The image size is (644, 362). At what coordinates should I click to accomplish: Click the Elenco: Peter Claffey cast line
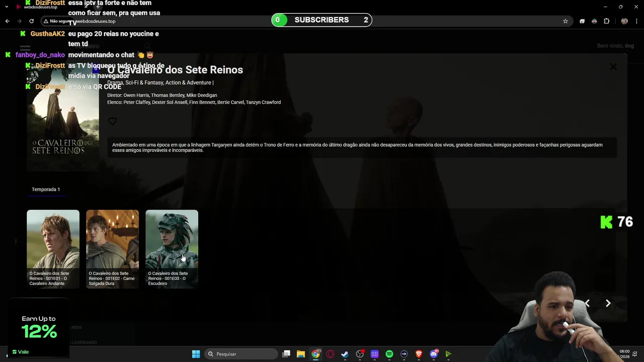194,102
